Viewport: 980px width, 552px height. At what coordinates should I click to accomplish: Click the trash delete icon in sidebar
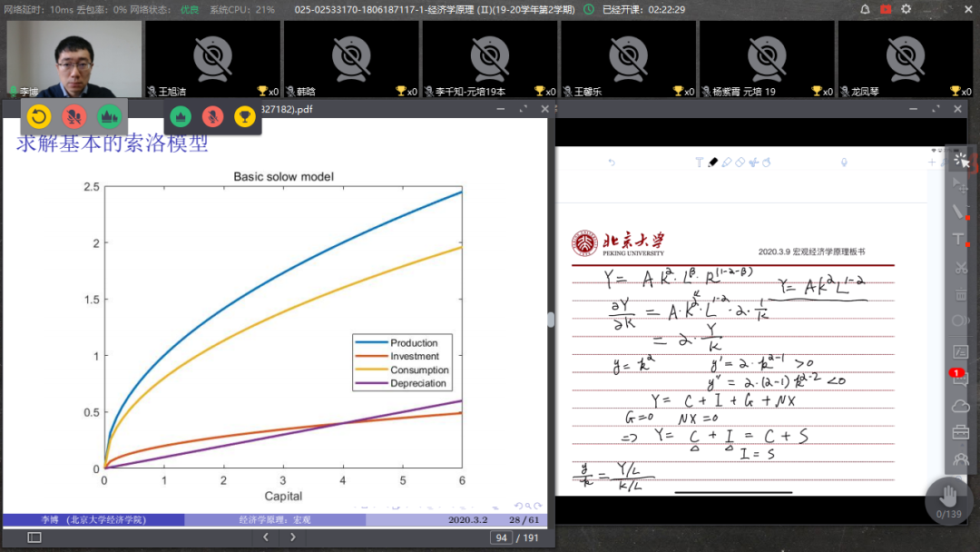pyautogui.click(x=960, y=294)
